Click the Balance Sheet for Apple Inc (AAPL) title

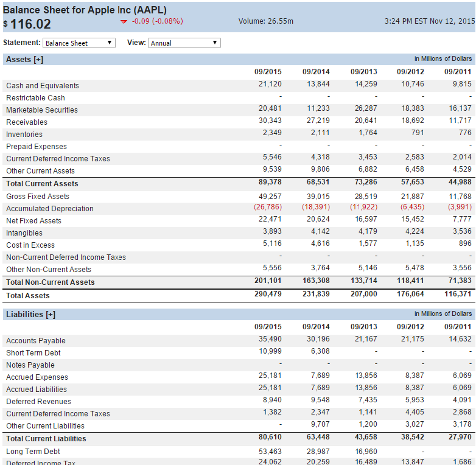coord(85,10)
